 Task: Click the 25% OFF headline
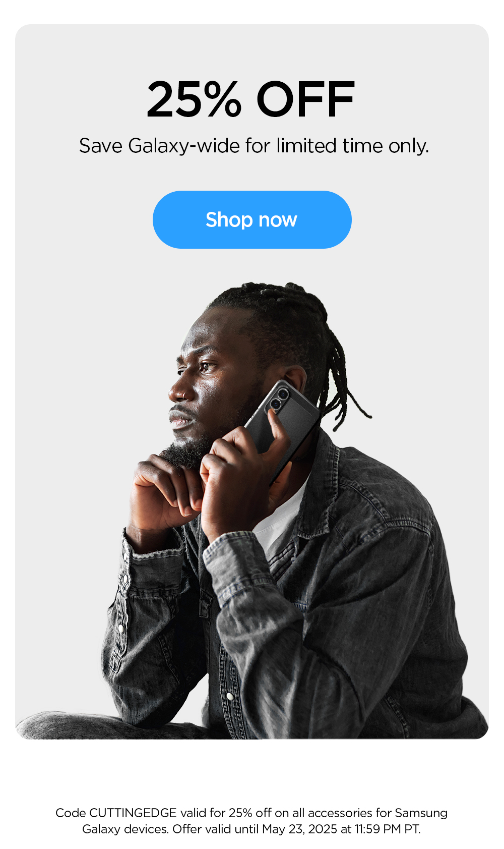(250, 100)
